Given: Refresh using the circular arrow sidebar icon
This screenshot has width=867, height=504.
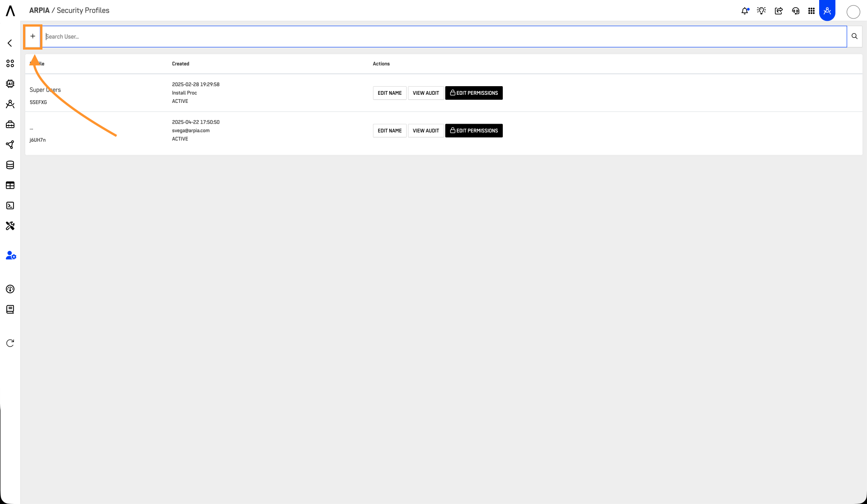Looking at the screenshot, I should tap(10, 343).
